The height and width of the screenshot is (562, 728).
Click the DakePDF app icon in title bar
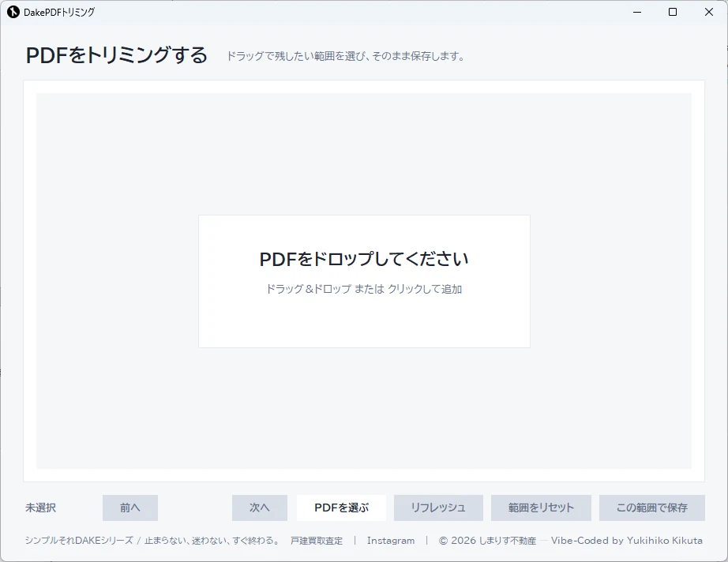[x=13, y=12]
